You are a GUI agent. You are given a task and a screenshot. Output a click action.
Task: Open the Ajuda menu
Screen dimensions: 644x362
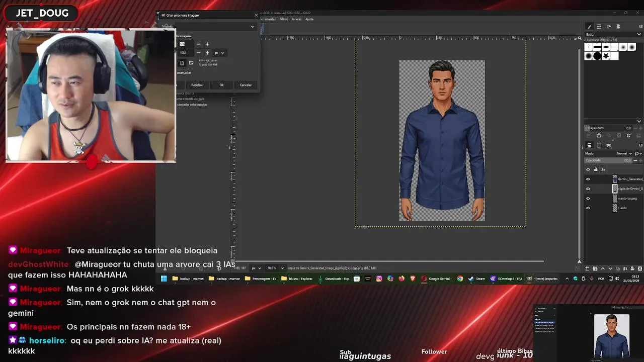click(x=309, y=19)
